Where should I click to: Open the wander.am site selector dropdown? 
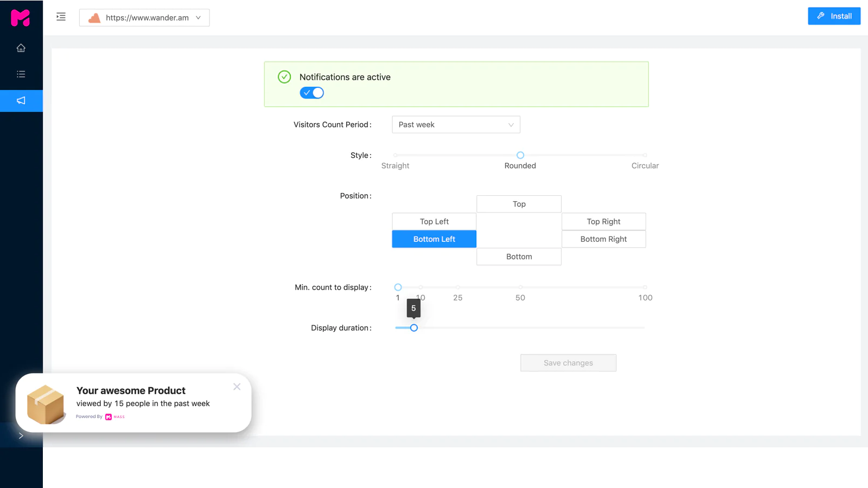[144, 18]
